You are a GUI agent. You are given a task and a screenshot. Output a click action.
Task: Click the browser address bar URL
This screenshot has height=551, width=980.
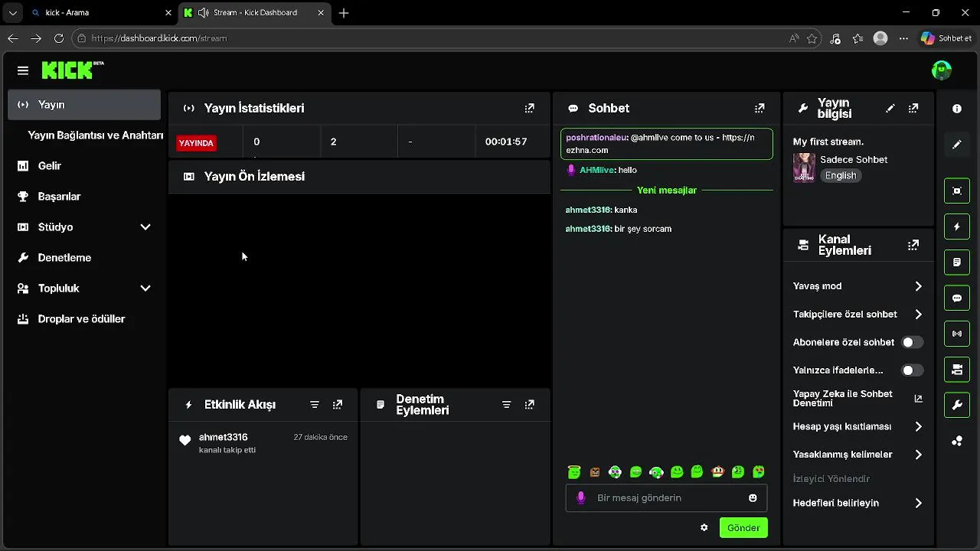(x=159, y=38)
